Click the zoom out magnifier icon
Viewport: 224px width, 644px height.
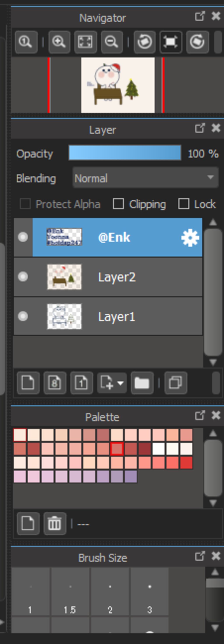click(x=112, y=42)
